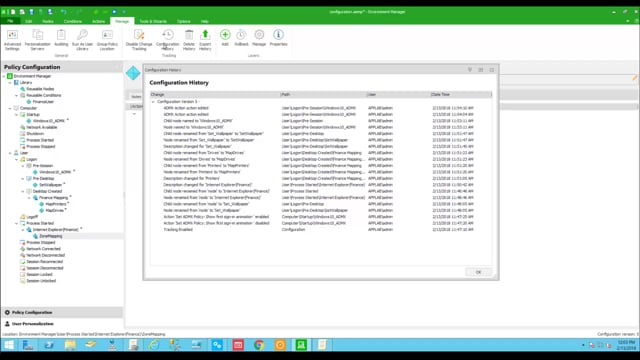This screenshot has height=360, width=640.
Task: Collapse the Pre-Desktop tree node
Action: tap(23, 178)
